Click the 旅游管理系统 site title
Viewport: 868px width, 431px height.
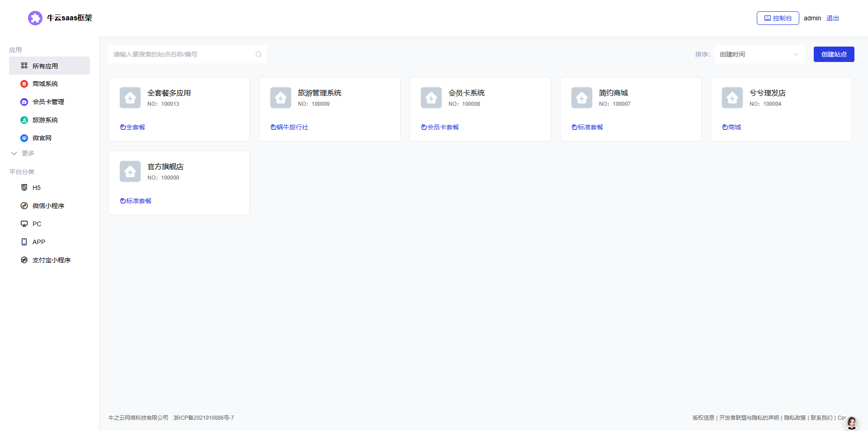pyautogui.click(x=320, y=93)
